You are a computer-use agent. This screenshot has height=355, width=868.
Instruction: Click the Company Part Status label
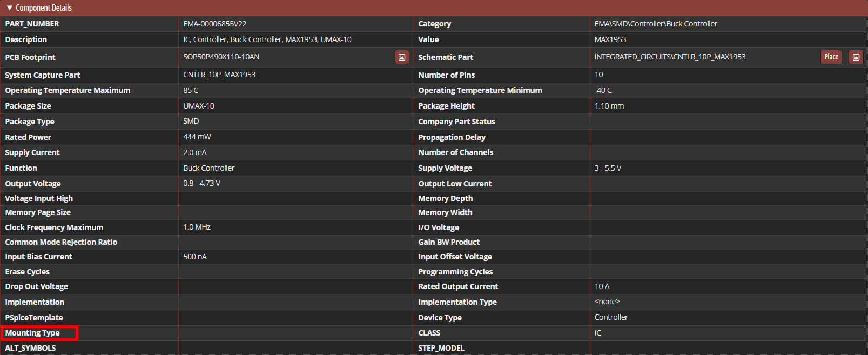tap(456, 122)
